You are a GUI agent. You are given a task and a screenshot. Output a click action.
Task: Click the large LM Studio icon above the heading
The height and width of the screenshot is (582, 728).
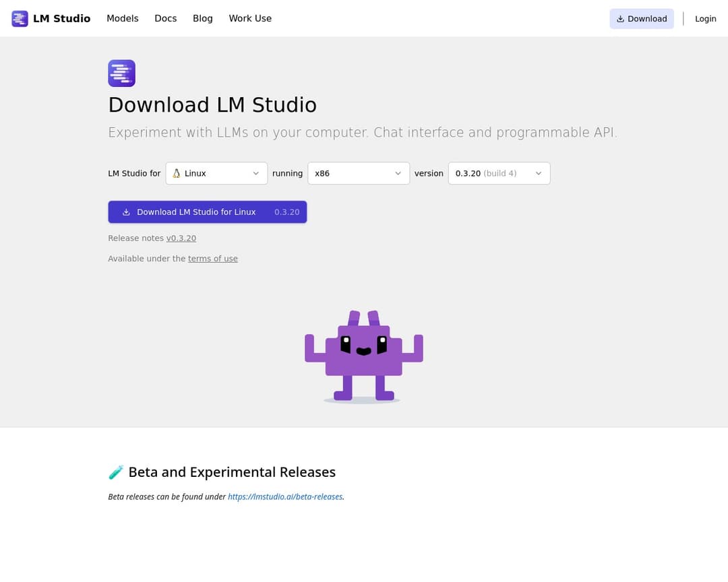pyautogui.click(x=121, y=73)
